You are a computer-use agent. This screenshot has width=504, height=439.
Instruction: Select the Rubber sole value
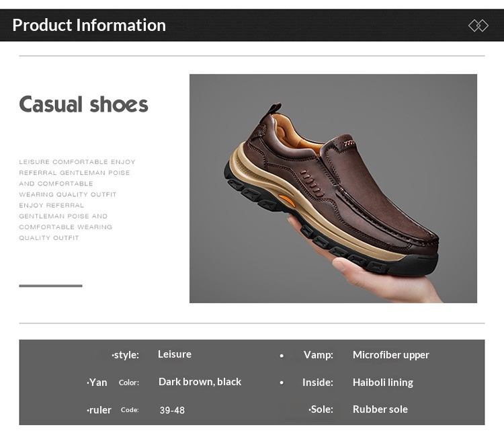pos(380,409)
